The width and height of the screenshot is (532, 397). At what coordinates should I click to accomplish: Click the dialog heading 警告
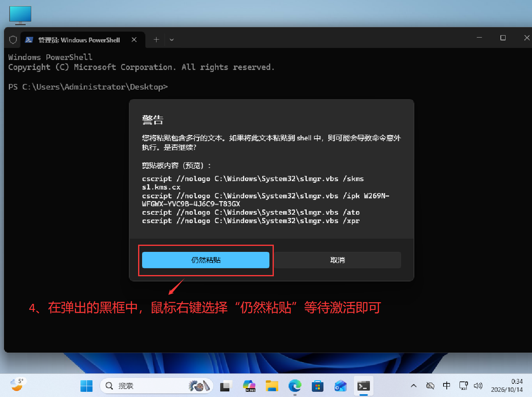(153, 120)
